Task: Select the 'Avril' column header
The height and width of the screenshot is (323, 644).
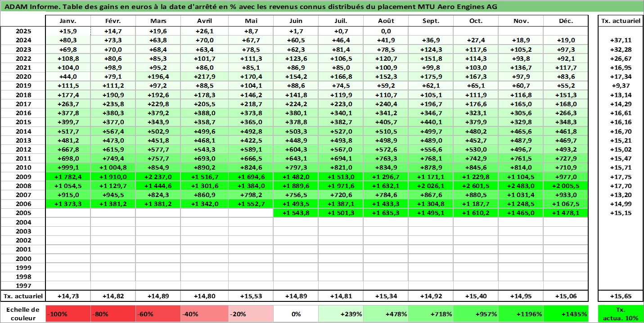Action: pyautogui.click(x=204, y=21)
